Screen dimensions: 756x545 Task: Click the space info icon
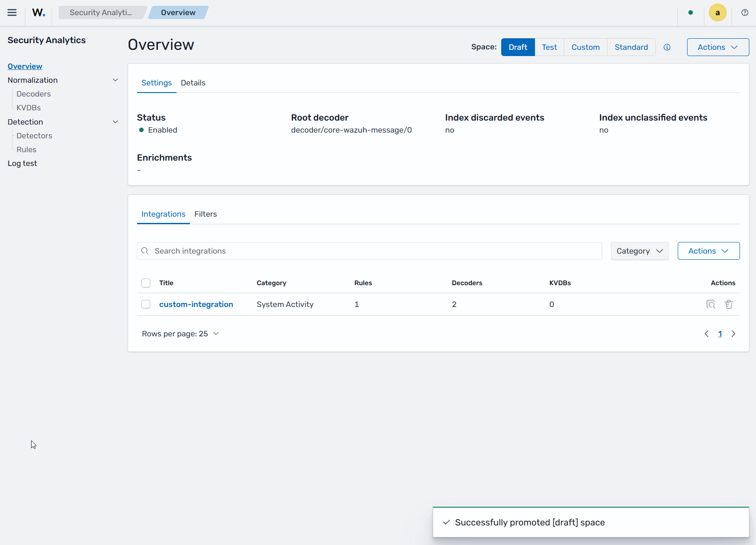(667, 47)
